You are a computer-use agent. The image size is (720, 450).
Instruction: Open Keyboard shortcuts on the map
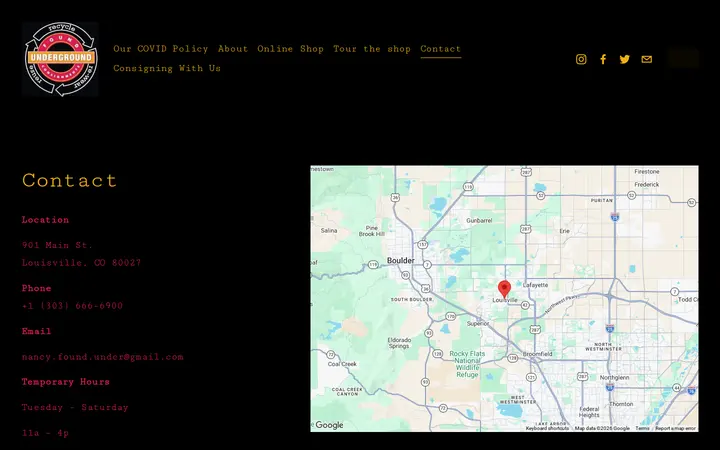pos(547,428)
